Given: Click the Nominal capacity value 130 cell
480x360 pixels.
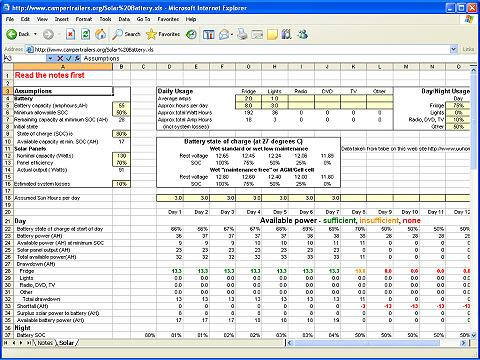Looking at the screenshot, I should (x=121, y=156).
